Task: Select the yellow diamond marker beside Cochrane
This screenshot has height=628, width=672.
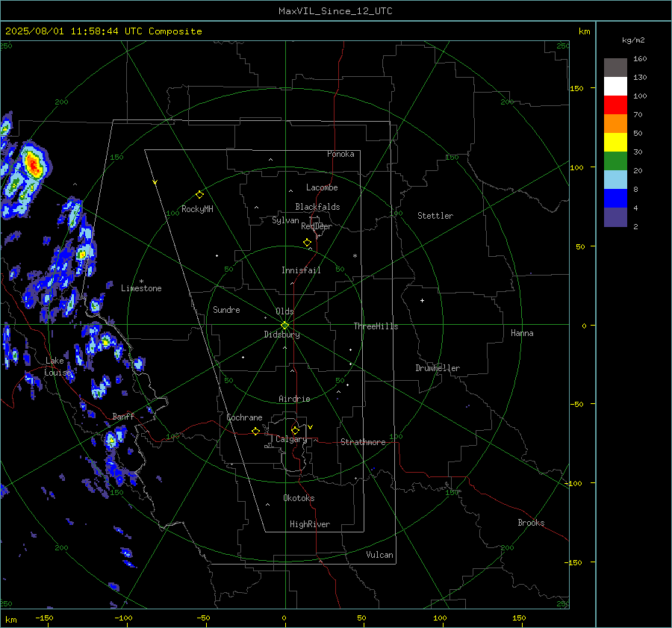Action: tap(255, 431)
